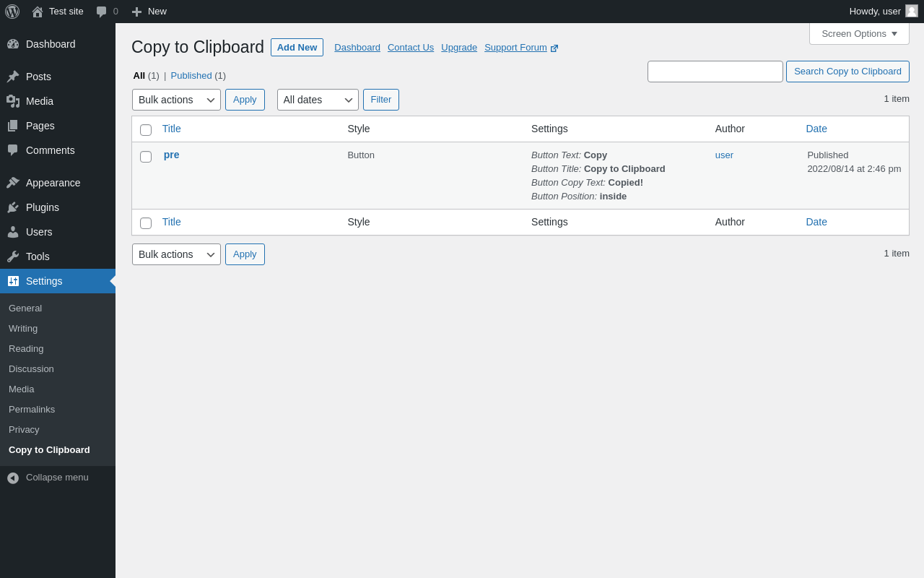Screen dimensions: 924x578
Task: Click Search Copy to Clipboard button
Action: [847, 72]
